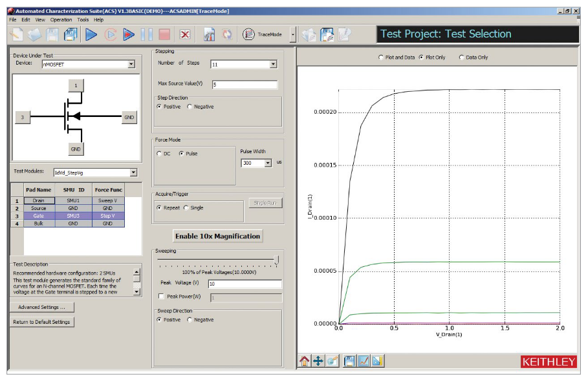
Task: Click the Drain pad name cell
Action: tap(39, 200)
